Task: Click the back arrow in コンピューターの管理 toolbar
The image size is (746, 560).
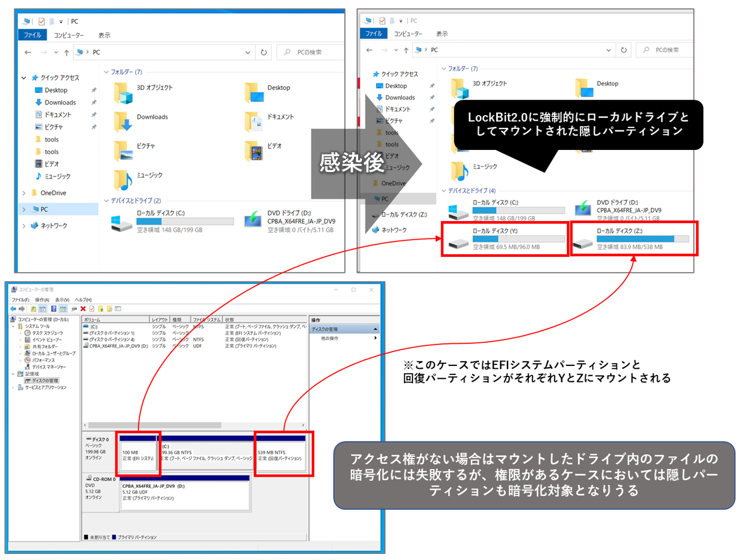Action: point(13,309)
